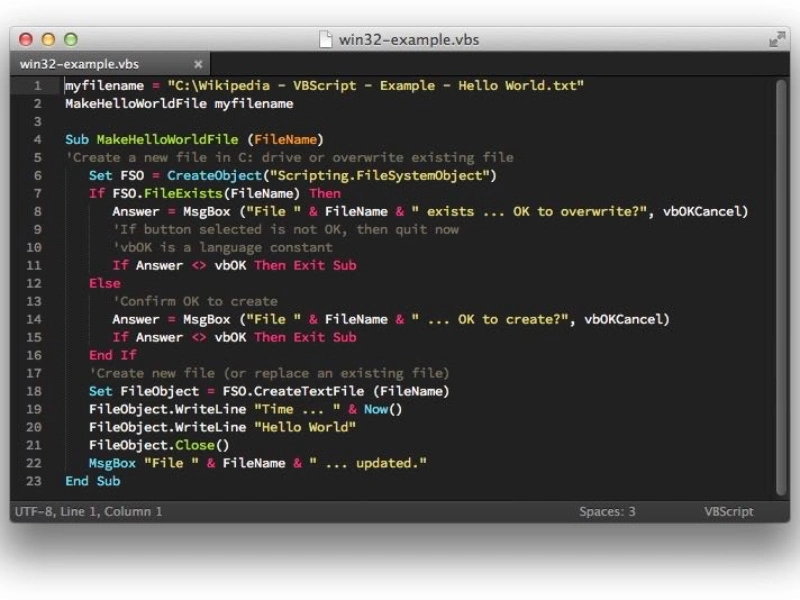Click the red close window button
Screen dimensions: 800x600
(27, 39)
